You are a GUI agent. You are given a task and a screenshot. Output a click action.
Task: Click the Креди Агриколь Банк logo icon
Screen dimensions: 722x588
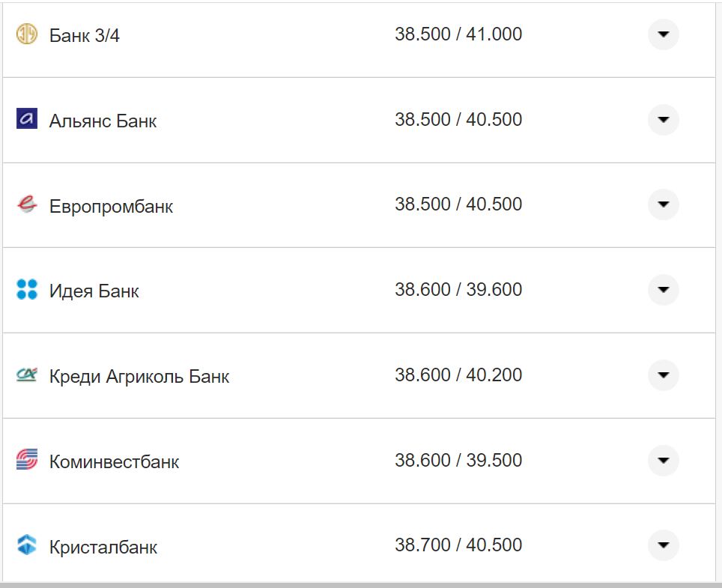[x=27, y=375]
